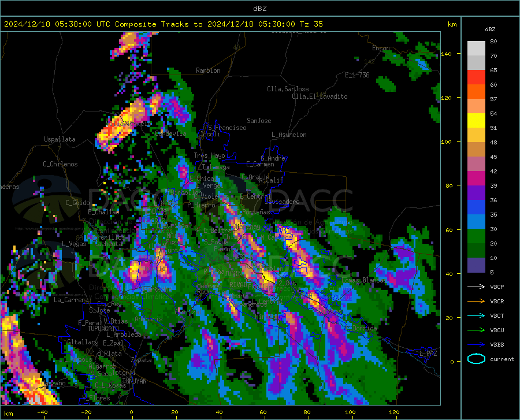Click the UTC Composite Tracks timestamp header
This screenshot has width=520, height=420.
tap(163, 24)
